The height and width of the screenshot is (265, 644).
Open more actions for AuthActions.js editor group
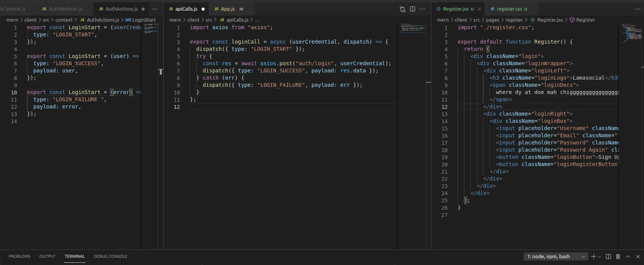[155, 9]
